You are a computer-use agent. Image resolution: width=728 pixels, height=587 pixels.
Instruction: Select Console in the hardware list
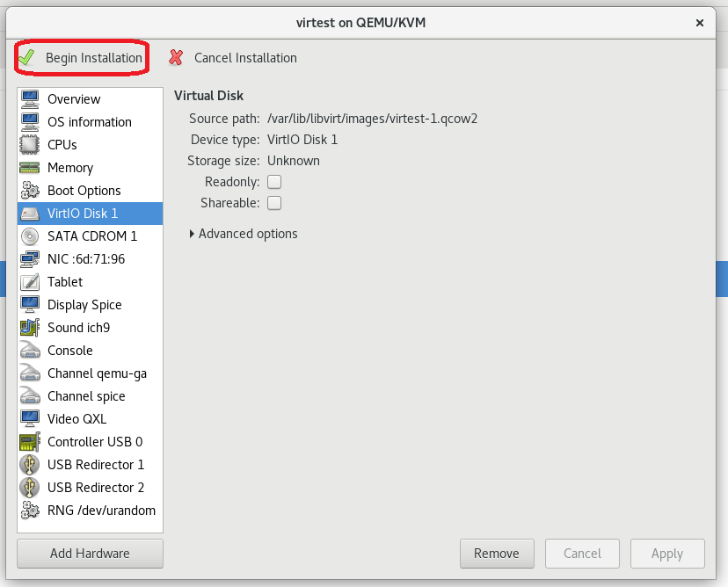click(90, 351)
